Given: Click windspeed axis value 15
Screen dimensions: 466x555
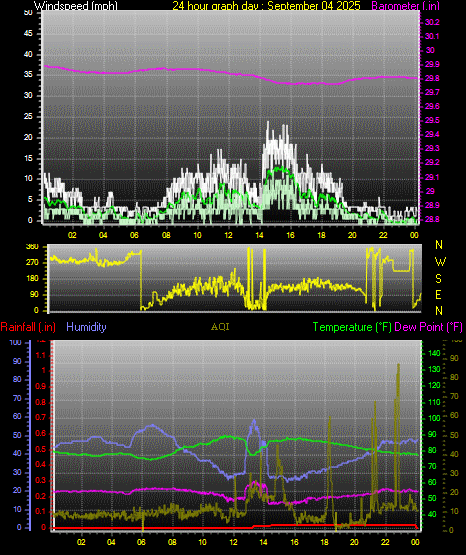Looking at the screenshot, I should tap(28, 158).
